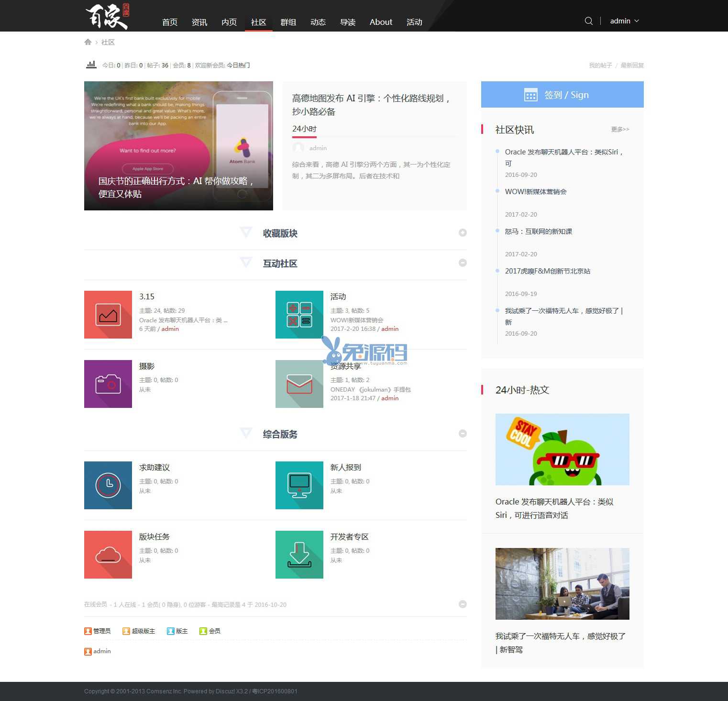728x701 pixels.
Task: Open 高德地图发布 AI 引擎 article title
Action: pyautogui.click(x=372, y=105)
